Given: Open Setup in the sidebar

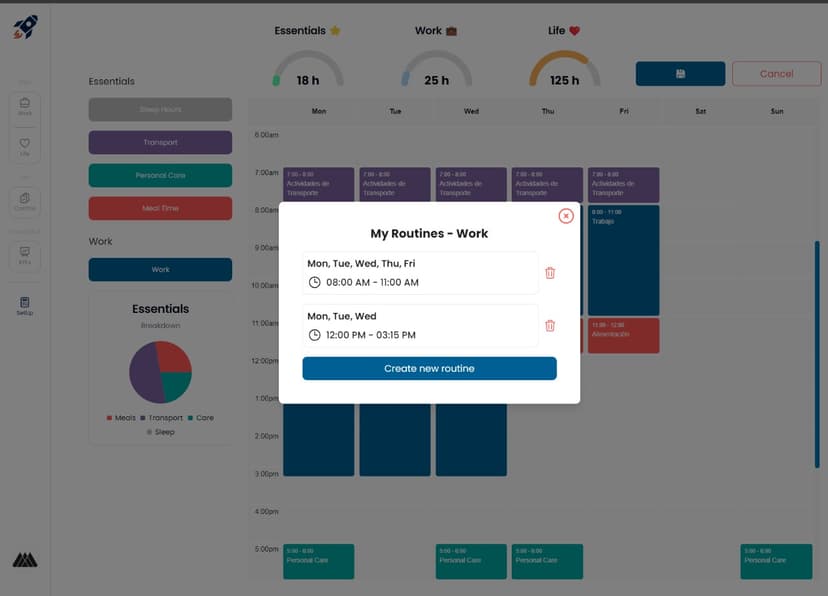Looking at the screenshot, I should tap(25, 305).
